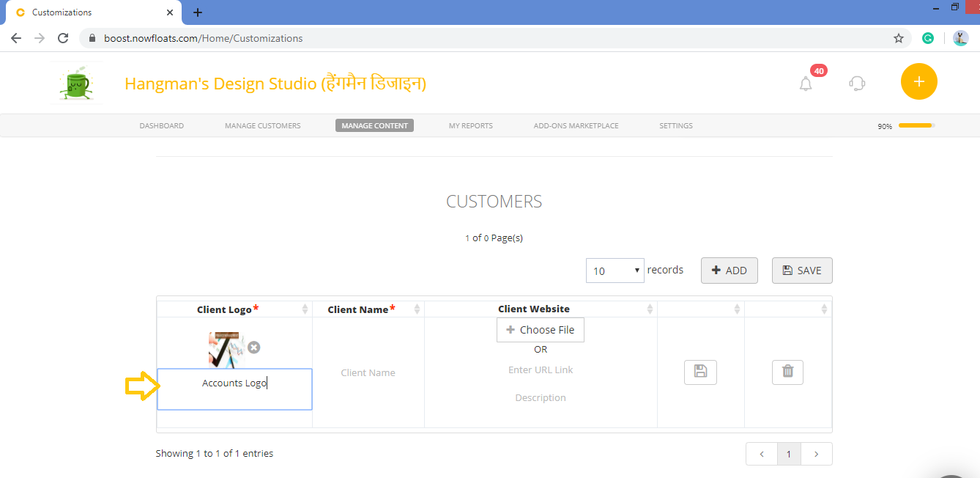Viewport: 980px width, 478px height.
Task: Sort by Client Logo column arrows
Action: click(305, 309)
